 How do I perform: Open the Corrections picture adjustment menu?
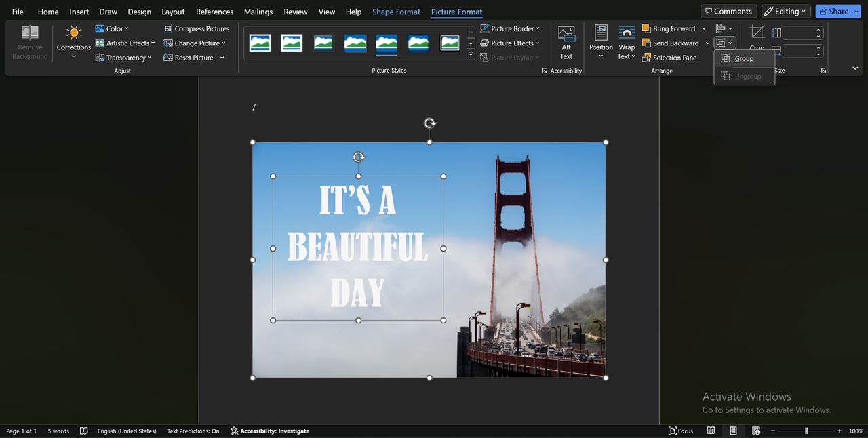pos(73,41)
